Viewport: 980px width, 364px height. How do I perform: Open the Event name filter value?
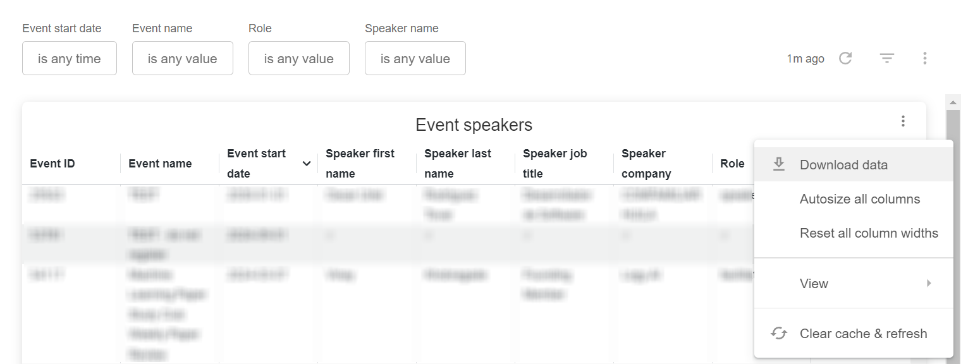pyautogui.click(x=183, y=58)
